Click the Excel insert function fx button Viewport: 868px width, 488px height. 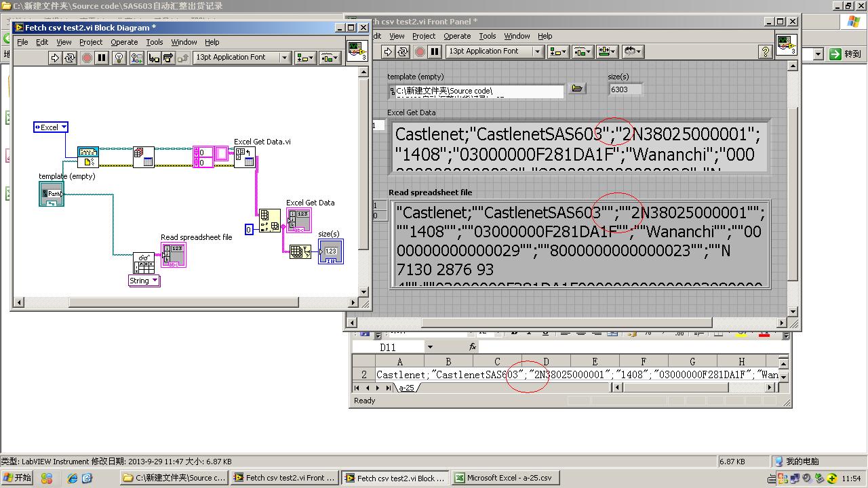click(473, 347)
